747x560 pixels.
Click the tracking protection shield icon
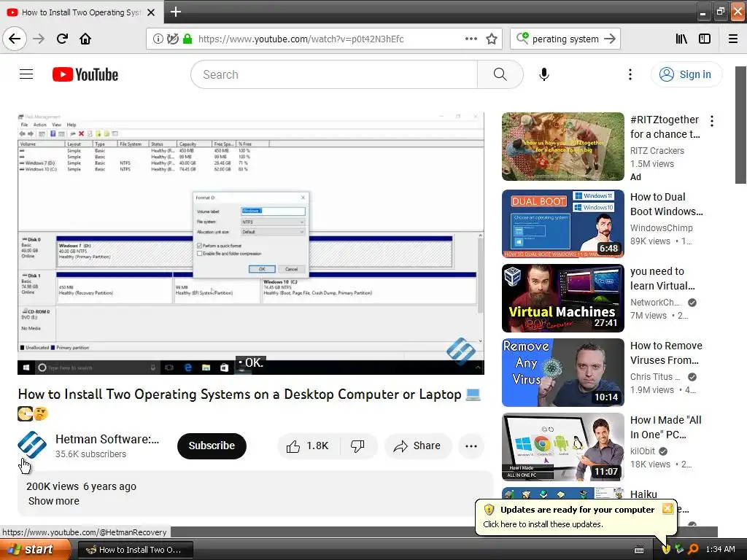pyautogui.click(x=173, y=39)
